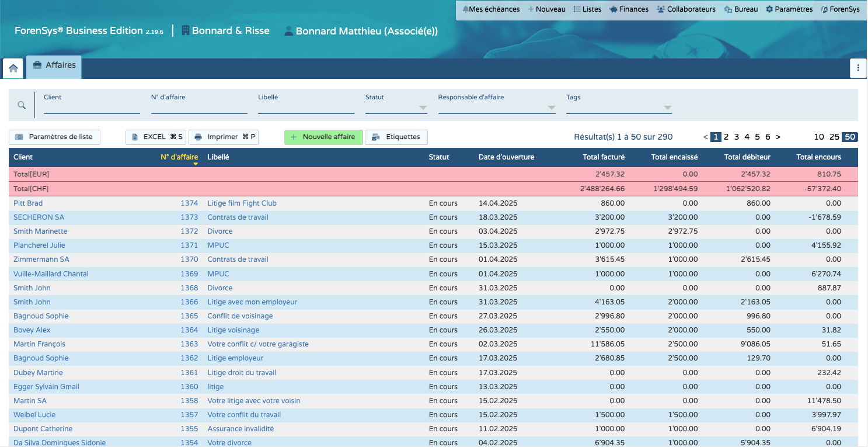The height and width of the screenshot is (447, 868).
Task: Open the three-dot options menu
Action: click(x=857, y=68)
